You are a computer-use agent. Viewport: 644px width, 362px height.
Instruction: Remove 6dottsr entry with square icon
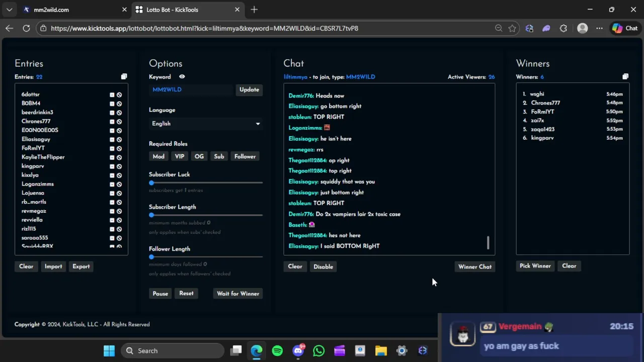pyautogui.click(x=112, y=95)
